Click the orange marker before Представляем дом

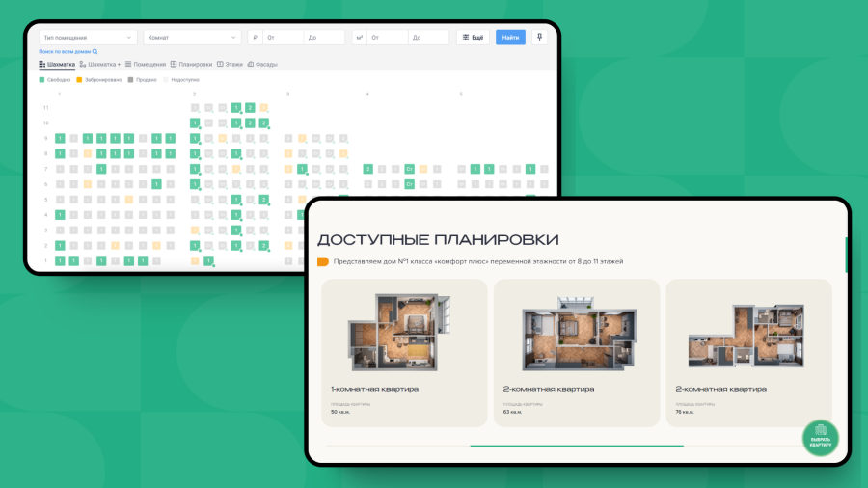[323, 261]
